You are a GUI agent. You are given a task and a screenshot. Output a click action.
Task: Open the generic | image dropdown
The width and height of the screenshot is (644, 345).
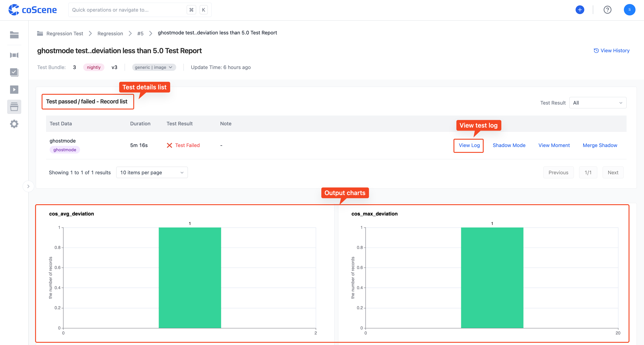154,67
